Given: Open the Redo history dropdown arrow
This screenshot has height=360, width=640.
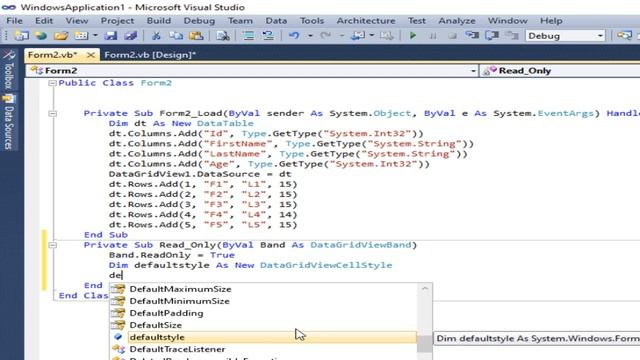Looking at the screenshot, I should pyautogui.click(x=342, y=36).
